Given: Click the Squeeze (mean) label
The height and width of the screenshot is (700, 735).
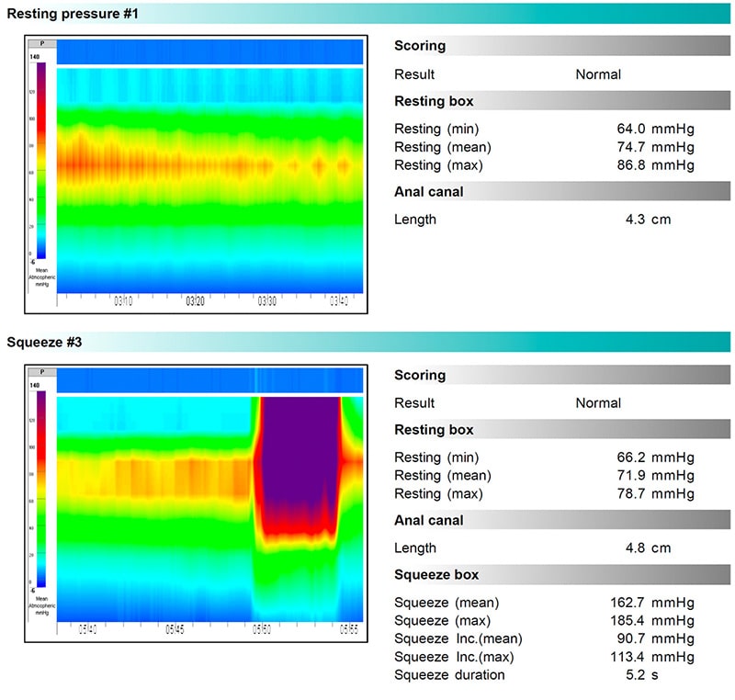Looking at the screenshot, I should pyautogui.click(x=447, y=603).
